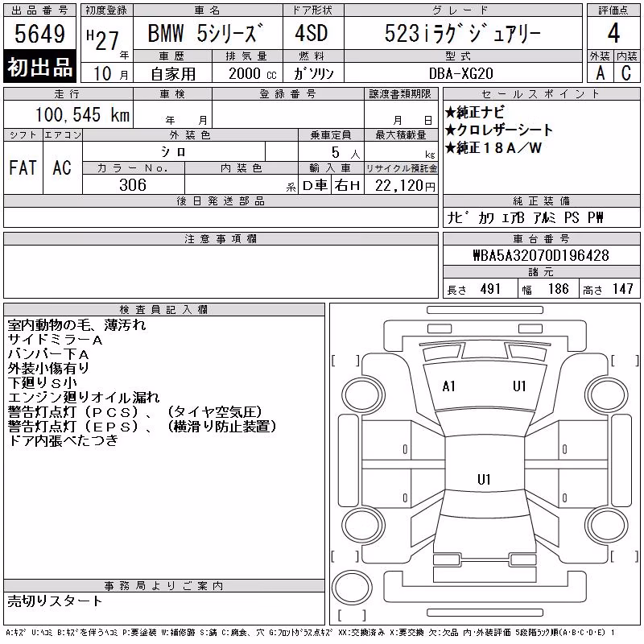The height and width of the screenshot is (644, 644).
Task: Click the 事務局よりご案内 header
Action: click(x=163, y=586)
